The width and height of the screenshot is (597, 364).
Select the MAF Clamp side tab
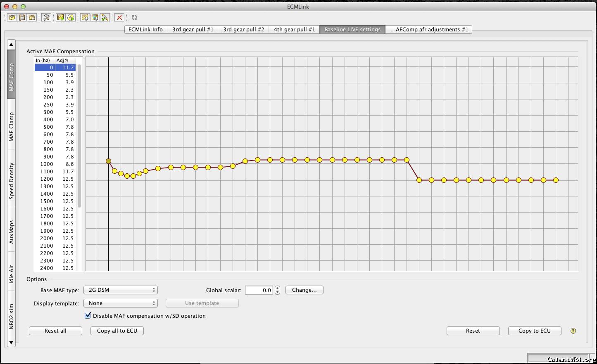click(12, 127)
